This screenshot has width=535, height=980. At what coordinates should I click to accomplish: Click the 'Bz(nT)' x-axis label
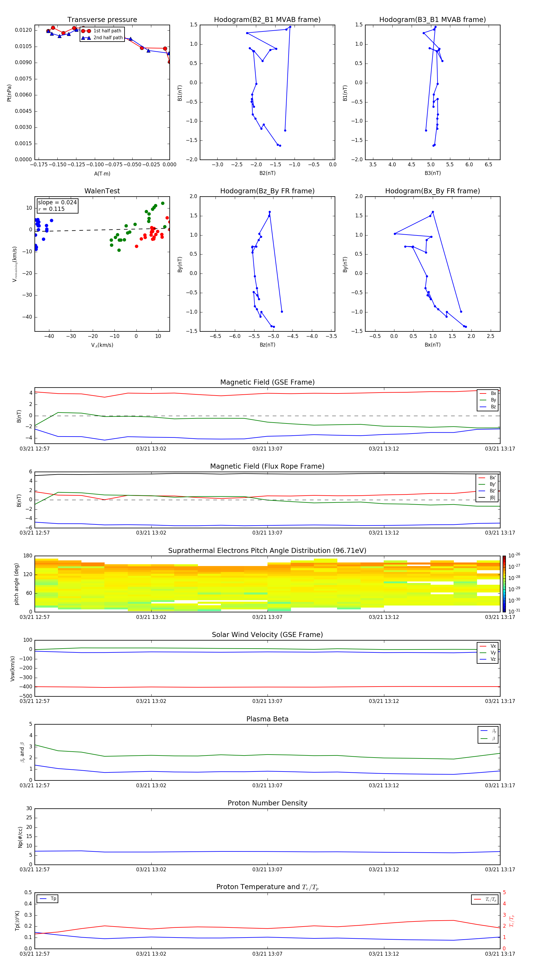(267, 345)
